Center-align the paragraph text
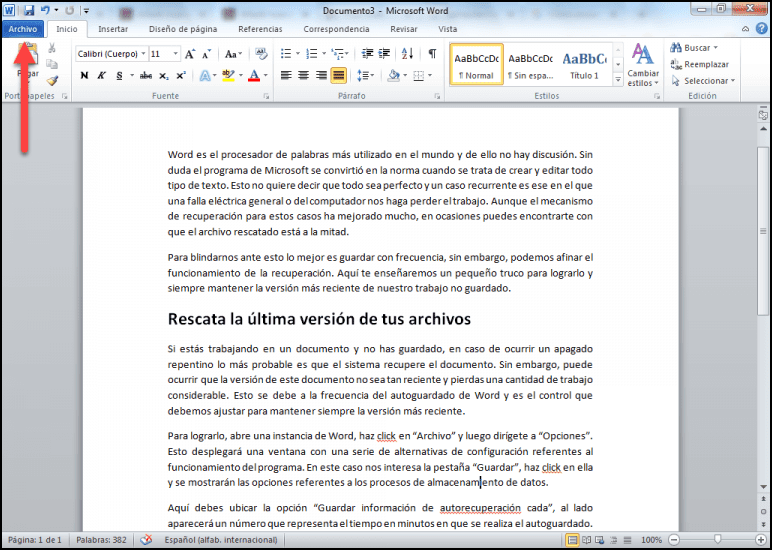Viewport: 772px width, 550px height. pyautogui.click(x=303, y=76)
